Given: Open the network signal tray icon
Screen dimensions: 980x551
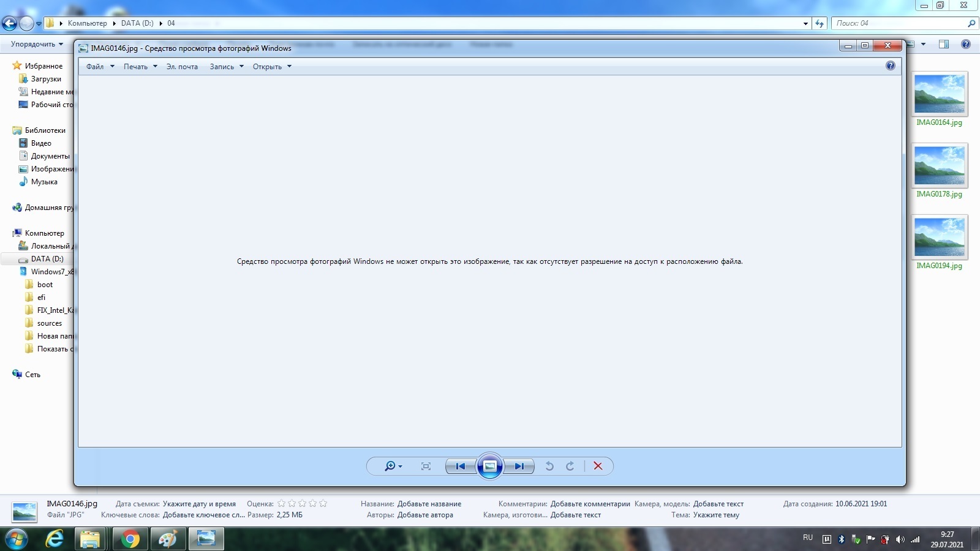Looking at the screenshot, I should click(x=915, y=539).
